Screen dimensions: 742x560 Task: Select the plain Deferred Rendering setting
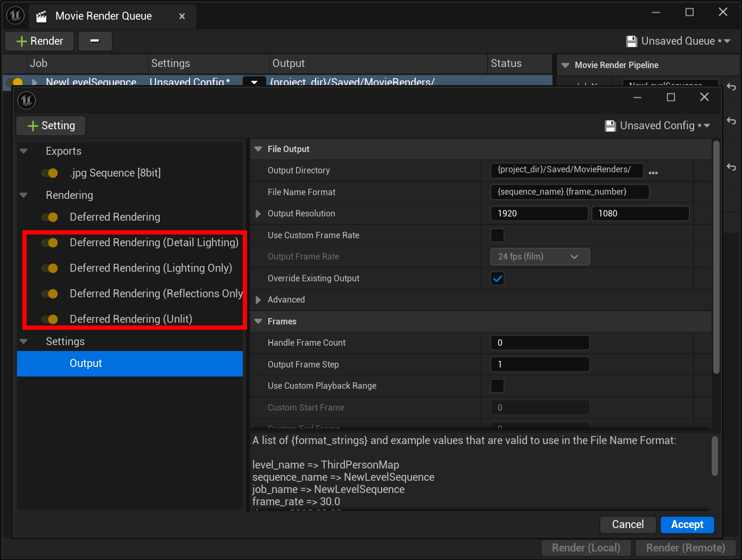(x=115, y=217)
